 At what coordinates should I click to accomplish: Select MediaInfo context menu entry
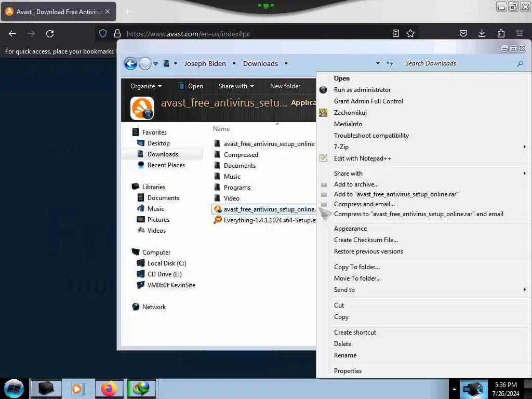[348, 124]
